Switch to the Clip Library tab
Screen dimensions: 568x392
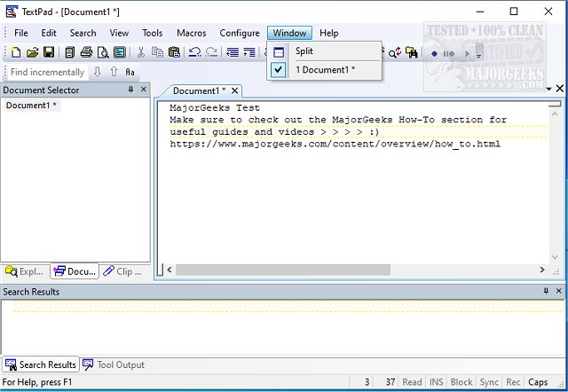[x=122, y=271]
